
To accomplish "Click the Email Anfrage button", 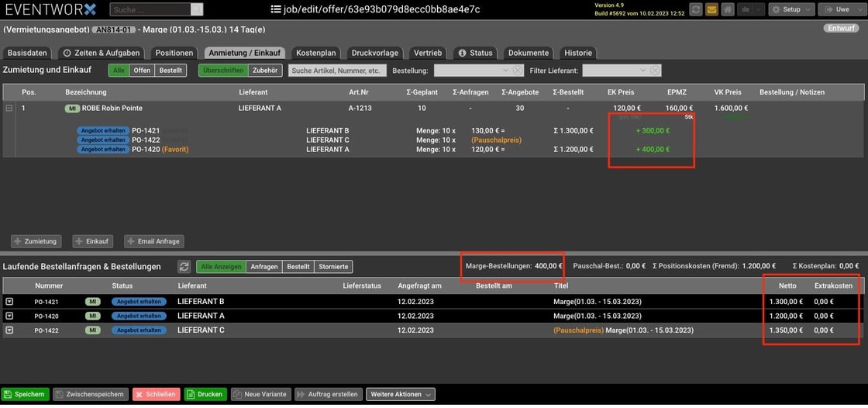I will [153, 241].
